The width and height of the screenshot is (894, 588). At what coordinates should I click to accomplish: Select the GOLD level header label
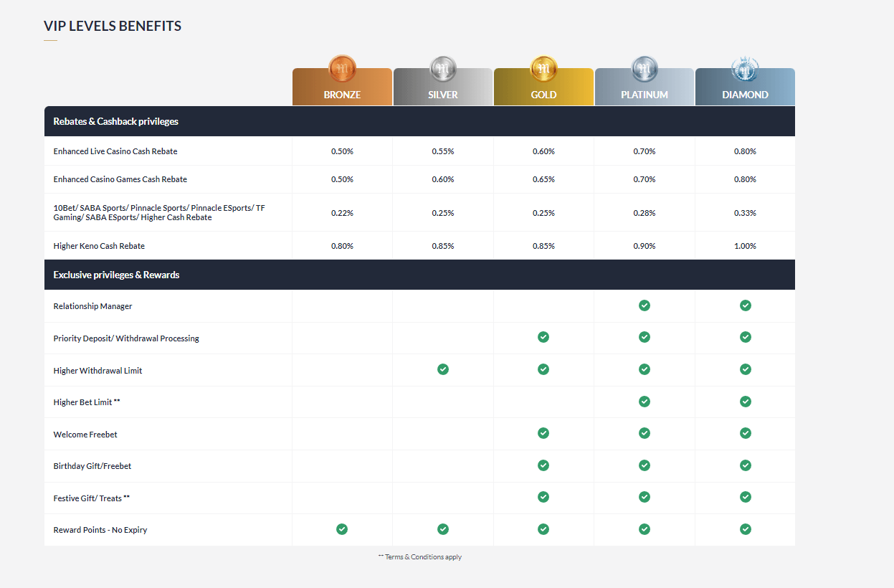543,95
